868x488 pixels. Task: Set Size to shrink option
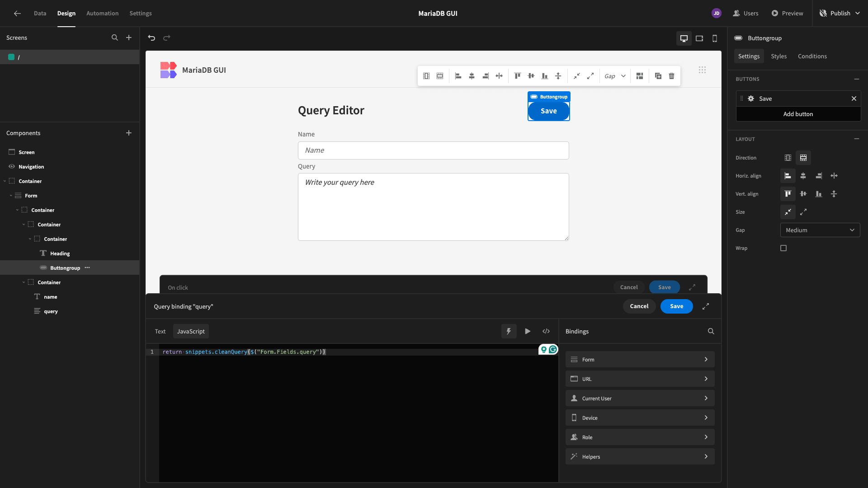pos(788,212)
